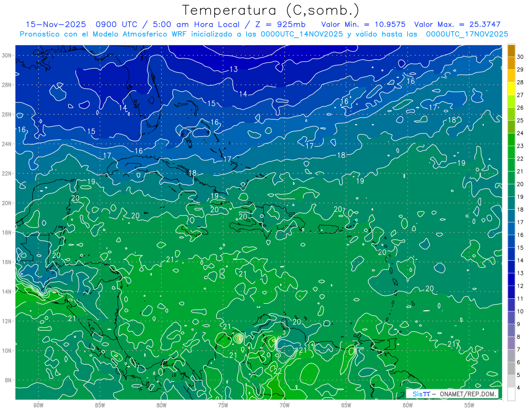Click the color scale value "12"

click(520, 286)
